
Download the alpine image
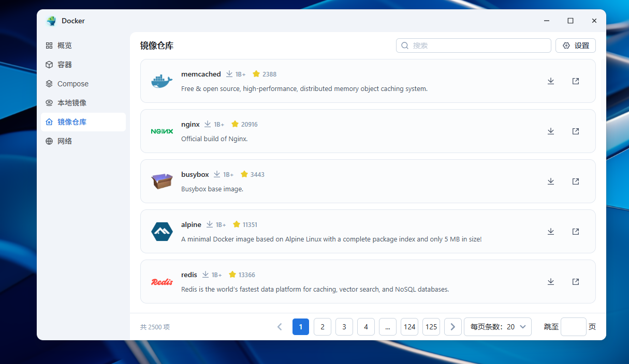[x=551, y=232]
